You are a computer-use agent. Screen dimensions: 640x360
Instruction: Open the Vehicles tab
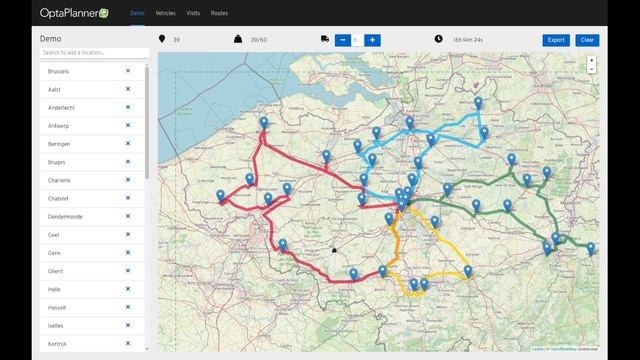[x=165, y=13]
